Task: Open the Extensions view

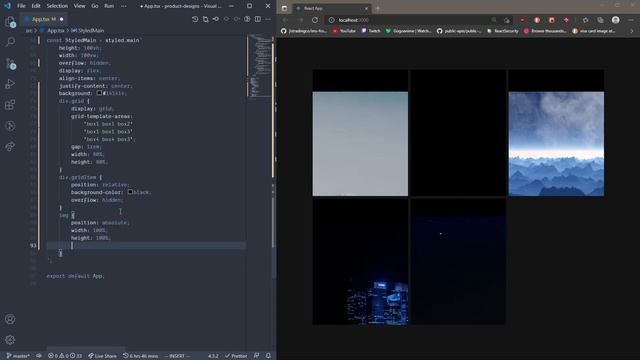Action: click(10, 105)
